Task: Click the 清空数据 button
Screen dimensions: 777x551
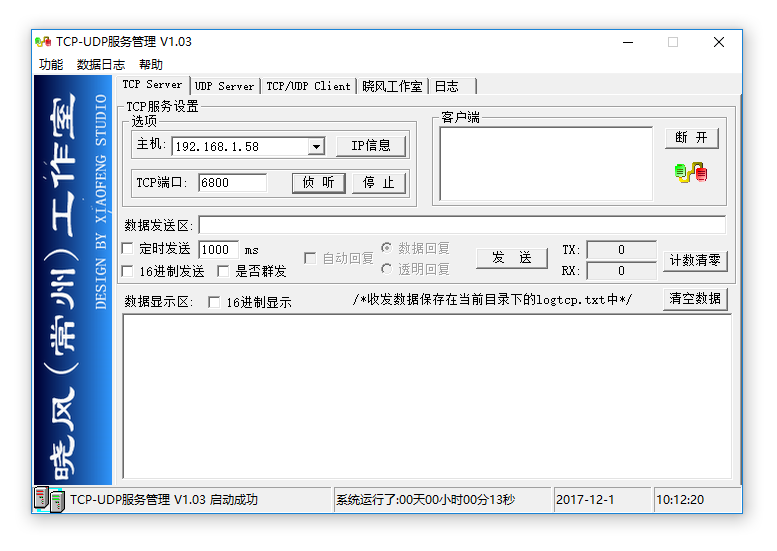Action: 695,299
